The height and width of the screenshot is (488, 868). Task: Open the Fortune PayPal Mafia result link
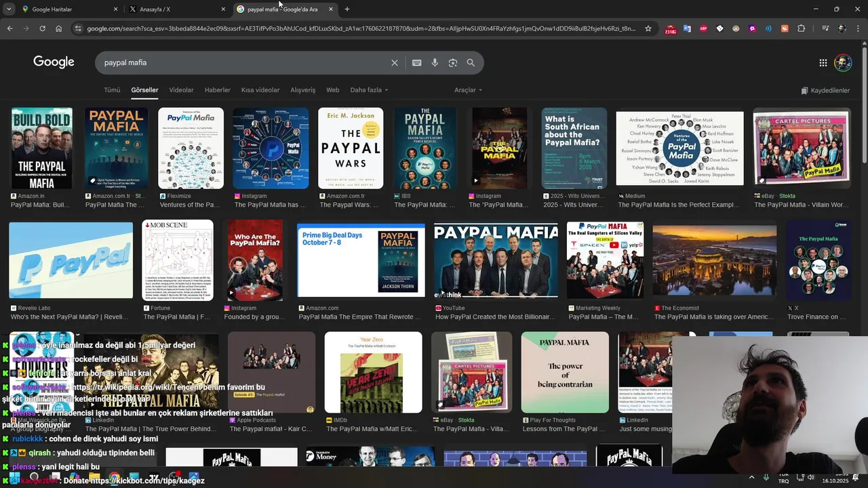(x=176, y=317)
